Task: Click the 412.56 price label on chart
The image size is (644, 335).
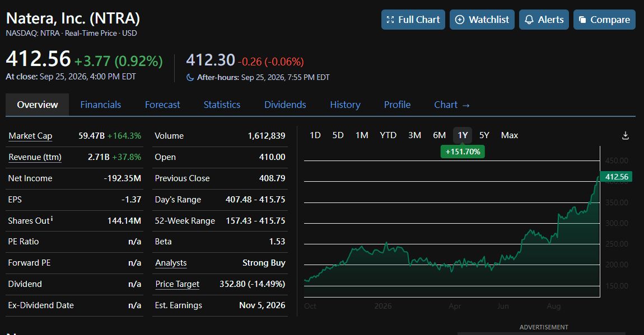Action: click(x=616, y=177)
